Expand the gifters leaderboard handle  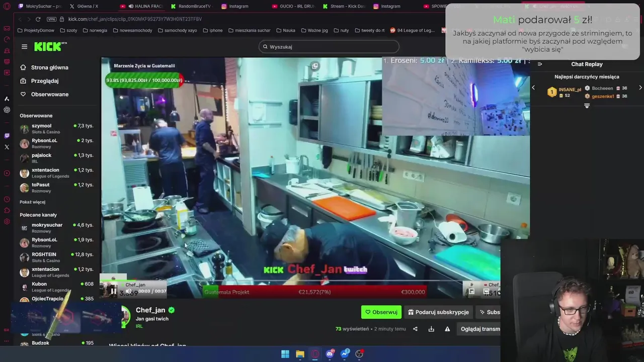click(x=587, y=106)
